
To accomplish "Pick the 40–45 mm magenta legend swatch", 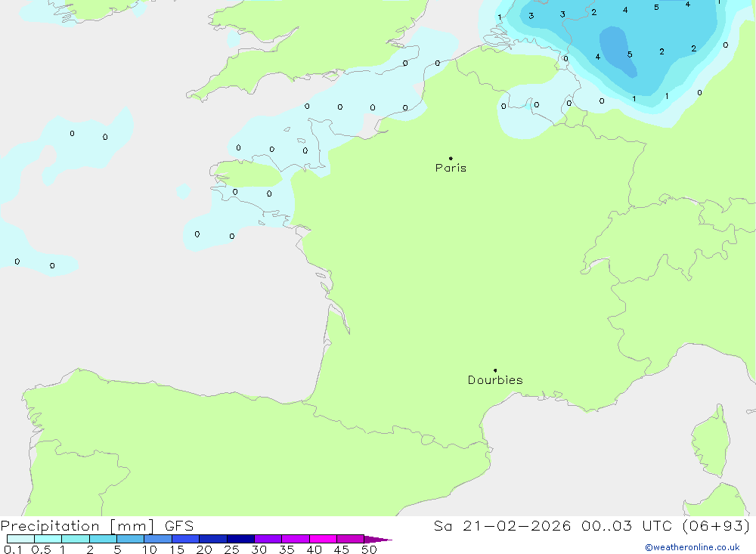I will (x=323, y=539).
